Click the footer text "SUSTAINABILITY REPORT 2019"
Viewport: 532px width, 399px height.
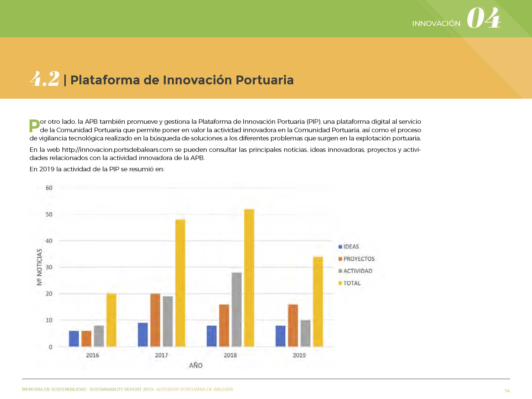tap(122, 389)
